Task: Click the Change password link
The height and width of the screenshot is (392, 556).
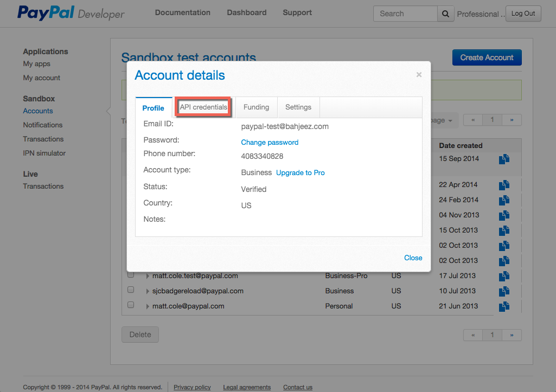Action: pyautogui.click(x=270, y=143)
